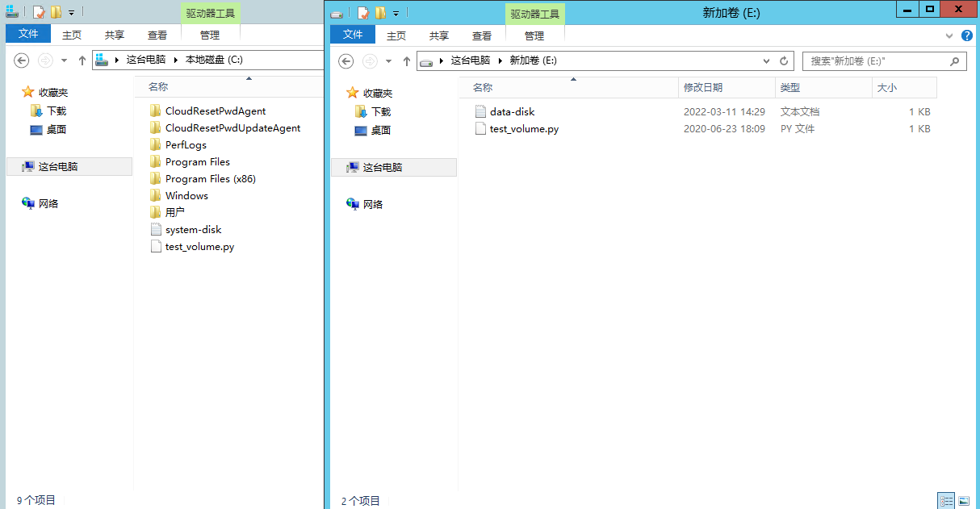Viewport: 980px width, 509px height.
Task: Click the up-folder arrow in C: window
Action: 82,60
